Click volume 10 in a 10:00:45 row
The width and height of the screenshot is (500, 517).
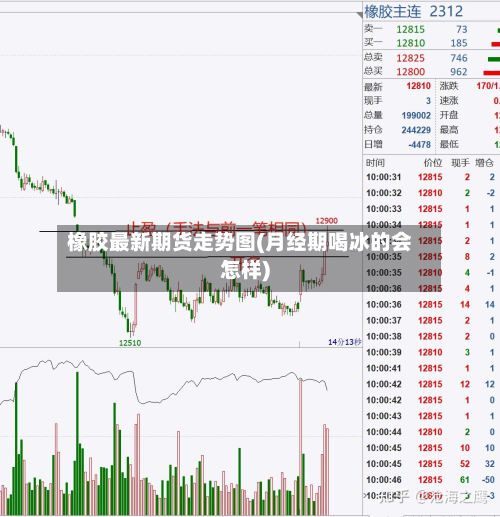point(465,448)
